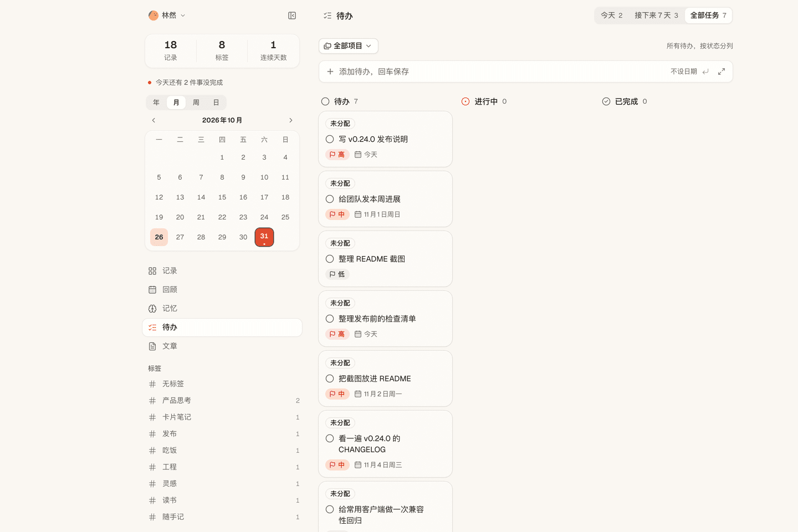
Task: Select date 31 in the calendar
Action: 264,237
